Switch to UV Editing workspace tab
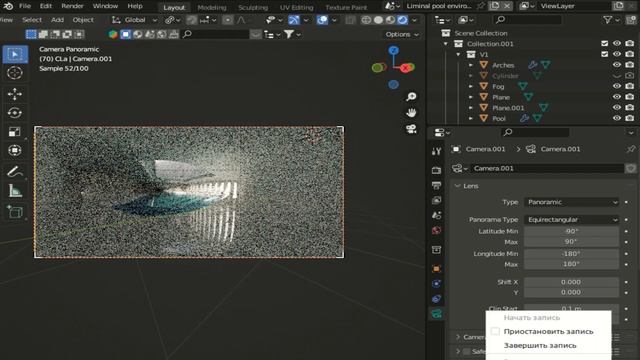 296,7
